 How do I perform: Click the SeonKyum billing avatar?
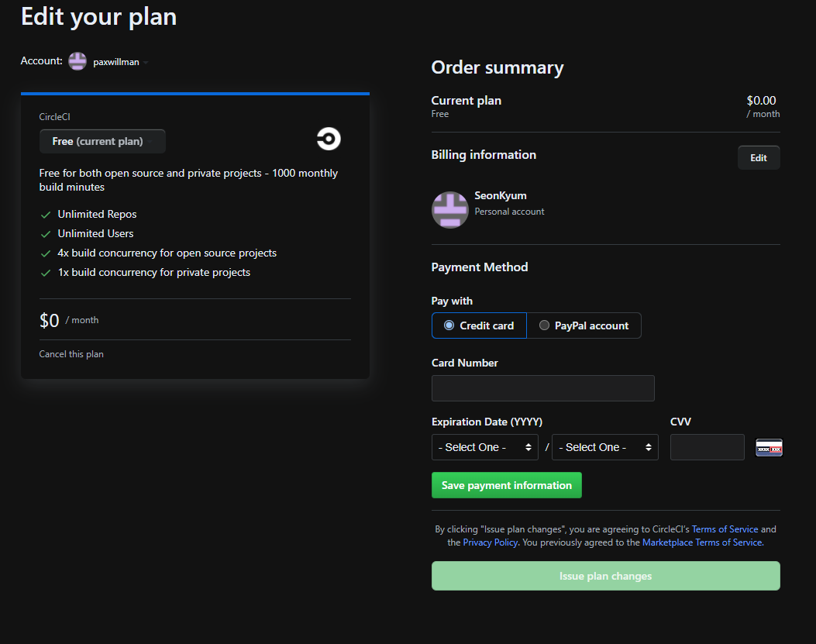point(450,210)
